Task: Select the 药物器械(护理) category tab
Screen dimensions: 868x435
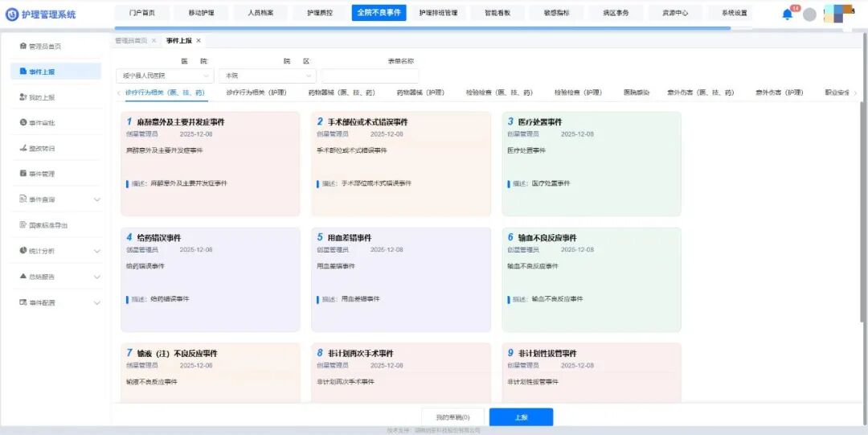Action: (420, 93)
